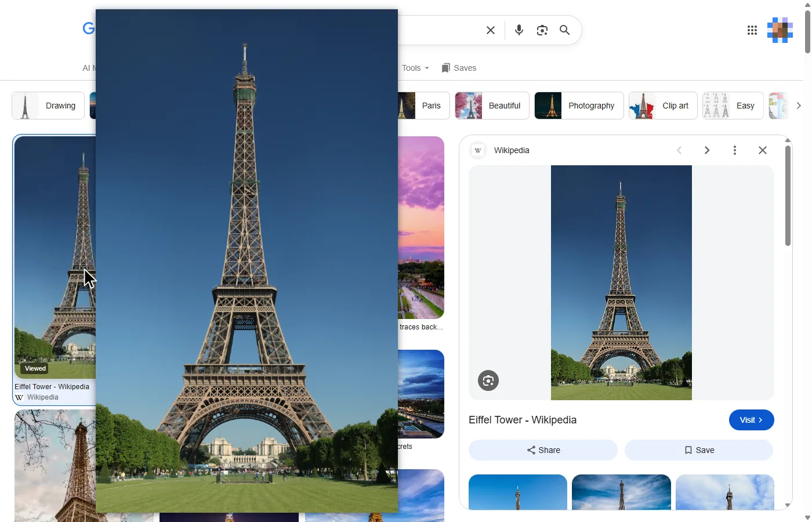This screenshot has height=522, width=812.
Task: Select the Easy filter chip
Action: point(733,106)
